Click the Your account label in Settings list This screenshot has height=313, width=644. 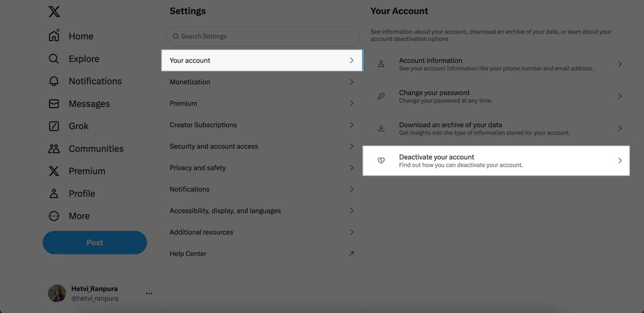(190, 60)
